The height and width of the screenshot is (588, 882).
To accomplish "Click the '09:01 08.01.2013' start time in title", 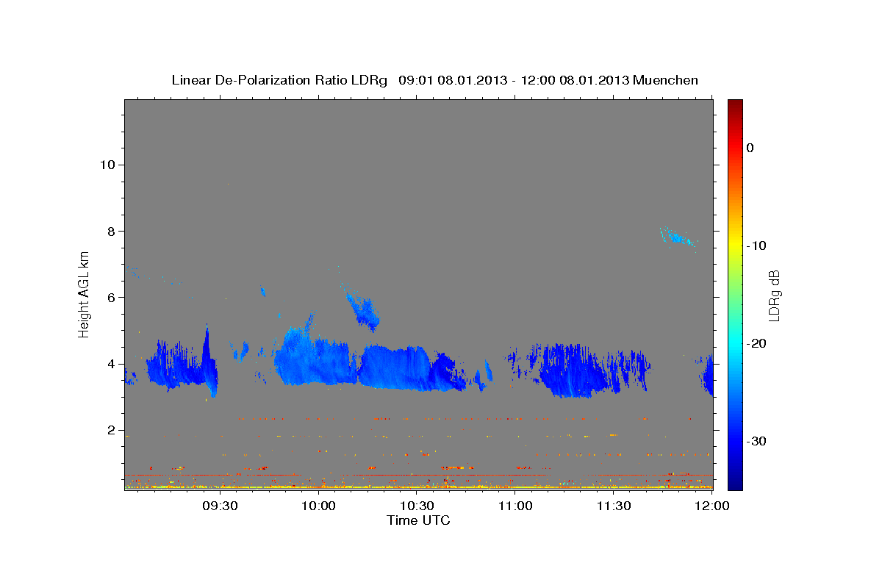I will click(452, 80).
